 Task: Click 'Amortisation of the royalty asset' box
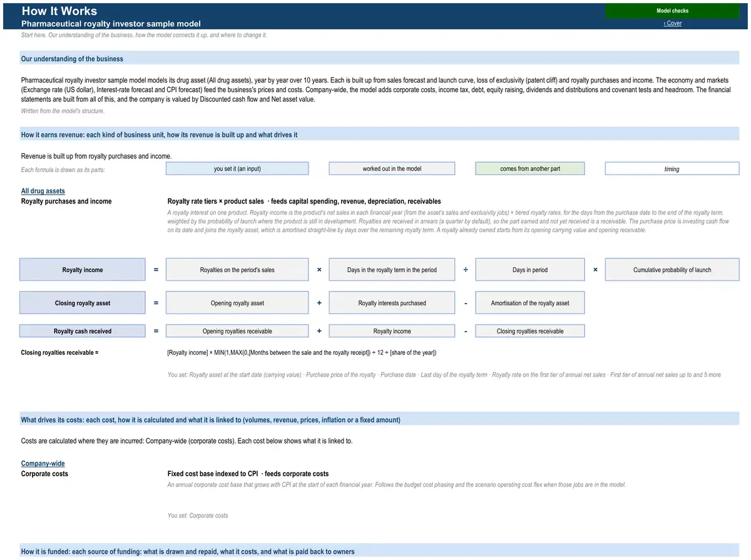(x=530, y=303)
